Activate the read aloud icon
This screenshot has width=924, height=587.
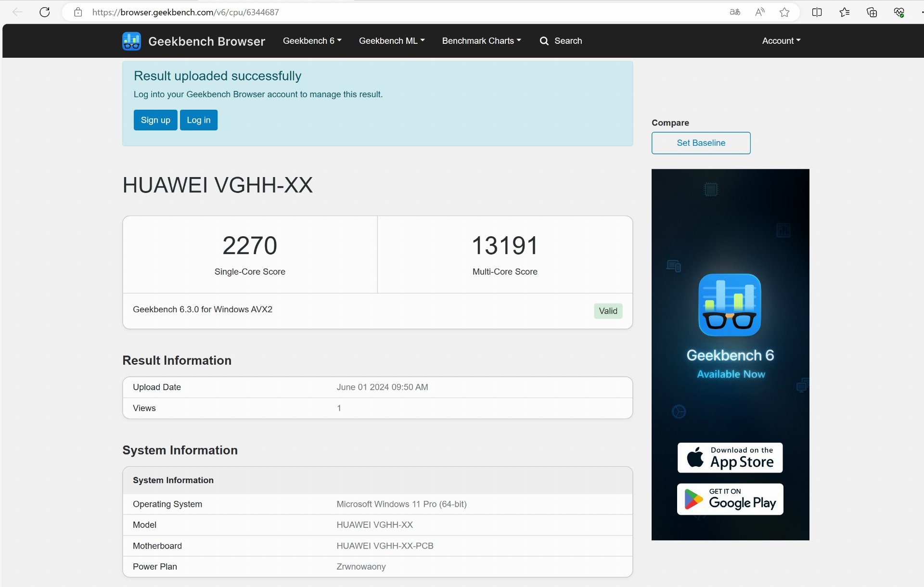pos(760,12)
